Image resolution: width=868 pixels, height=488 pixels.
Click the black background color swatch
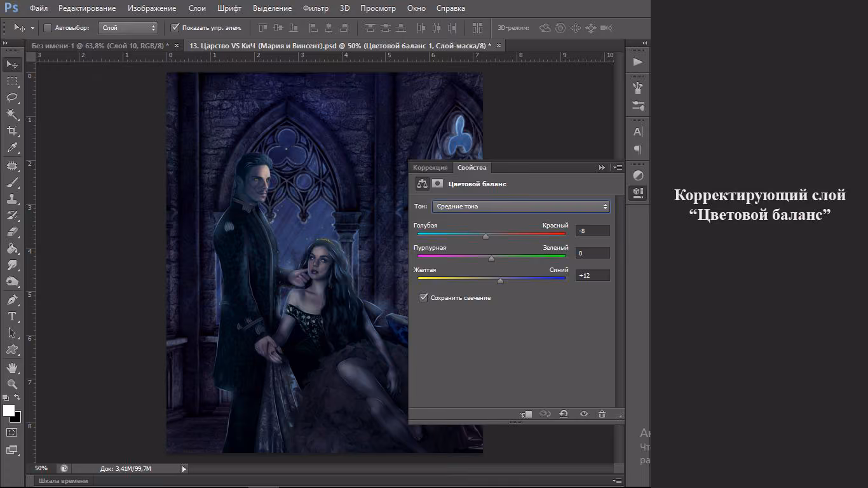pyautogui.click(x=17, y=417)
